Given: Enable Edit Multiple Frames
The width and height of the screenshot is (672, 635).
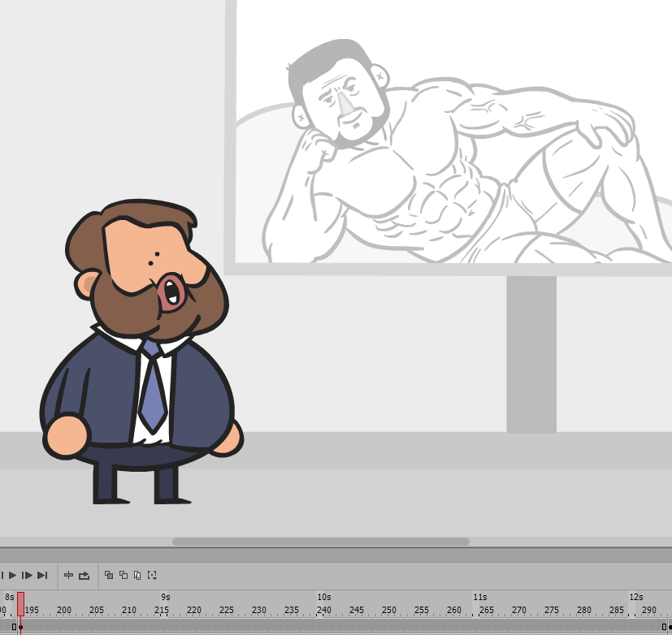Looking at the screenshot, I should coord(137,575).
